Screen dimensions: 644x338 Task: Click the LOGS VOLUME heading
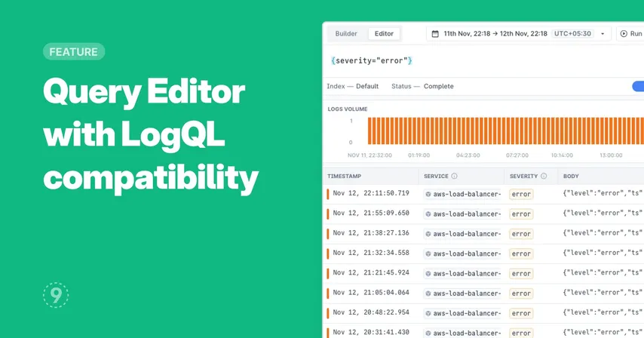coord(348,109)
